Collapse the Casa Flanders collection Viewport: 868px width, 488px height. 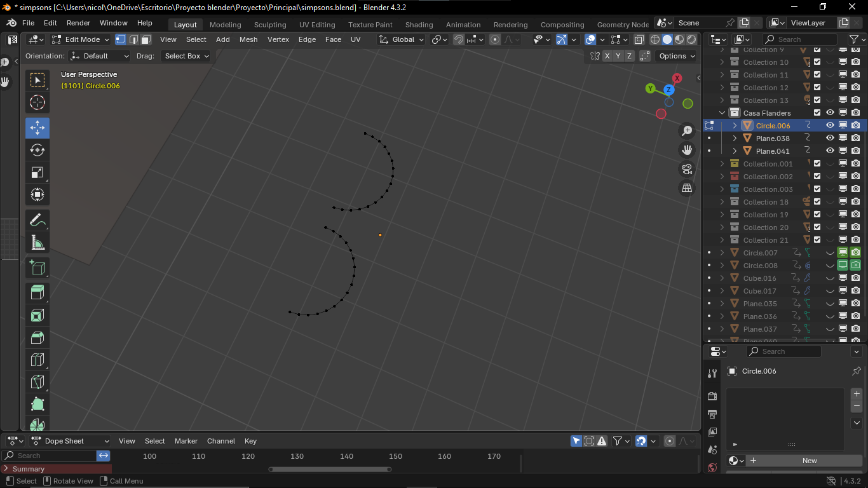coord(722,113)
